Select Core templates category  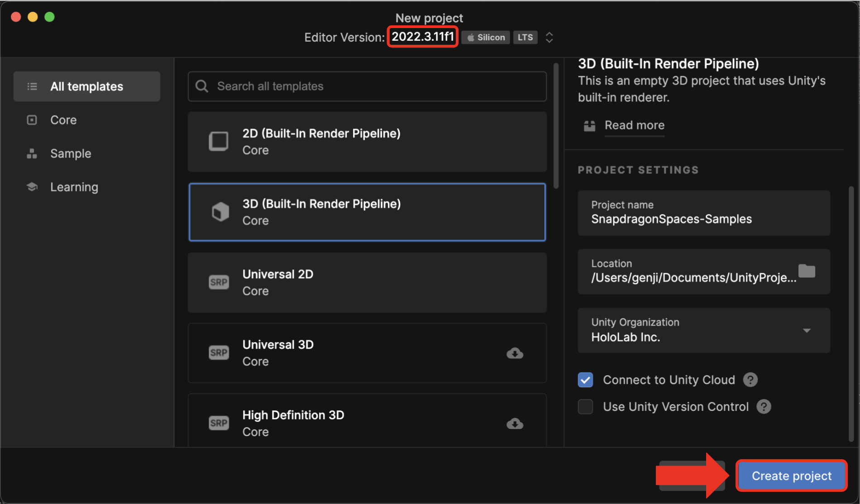(x=86, y=120)
